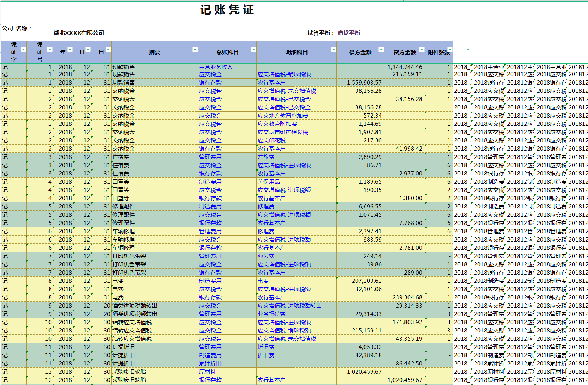This screenshot has width=588, height=385.
Task: Open the filter dropdown on 总账科目 column
Action: [254, 49]
